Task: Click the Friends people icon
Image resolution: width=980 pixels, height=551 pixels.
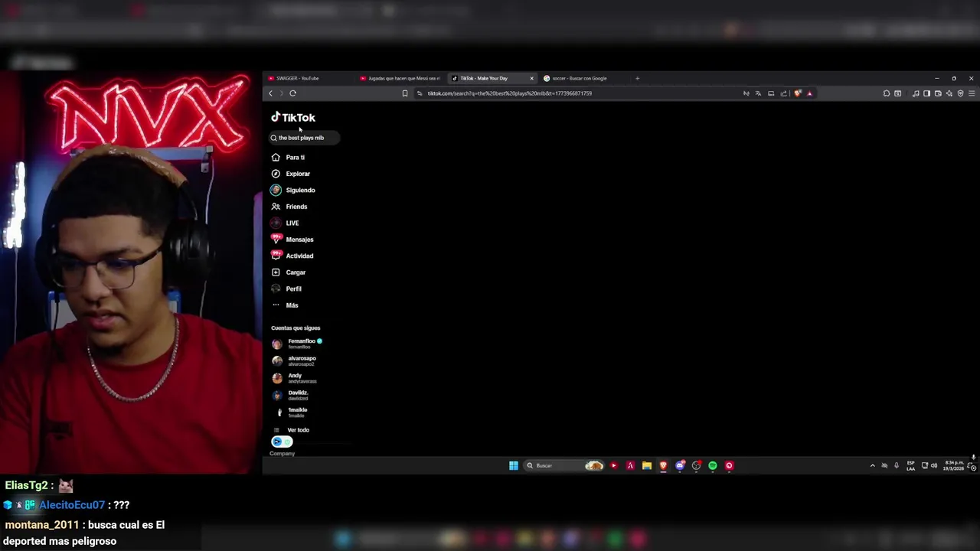Action: (276, 207)
